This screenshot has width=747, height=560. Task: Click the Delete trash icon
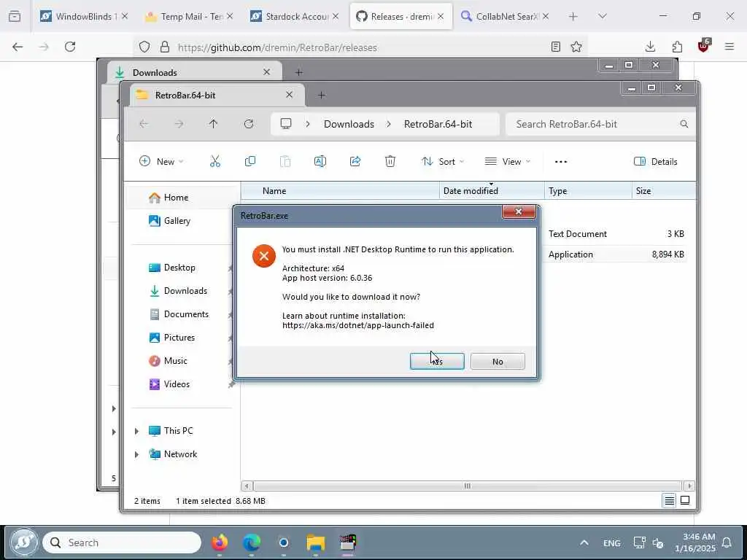(x=390, y=161)
